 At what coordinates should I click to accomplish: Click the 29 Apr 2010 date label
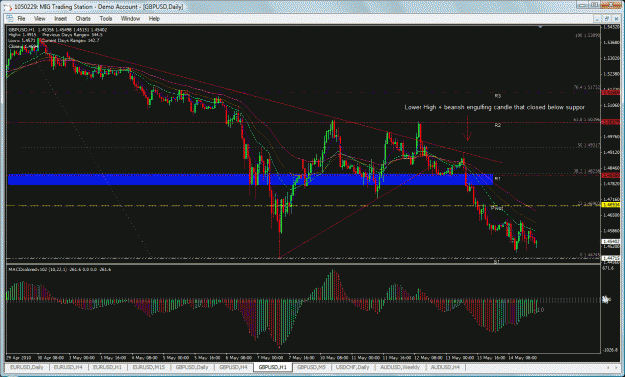[x=18, y=357]
